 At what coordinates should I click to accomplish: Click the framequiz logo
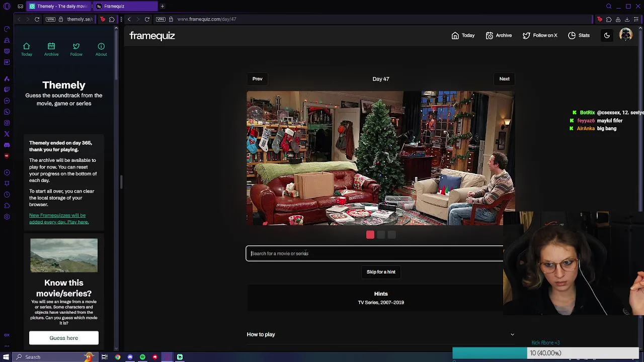pyautogui.click(x=152, y=36)
